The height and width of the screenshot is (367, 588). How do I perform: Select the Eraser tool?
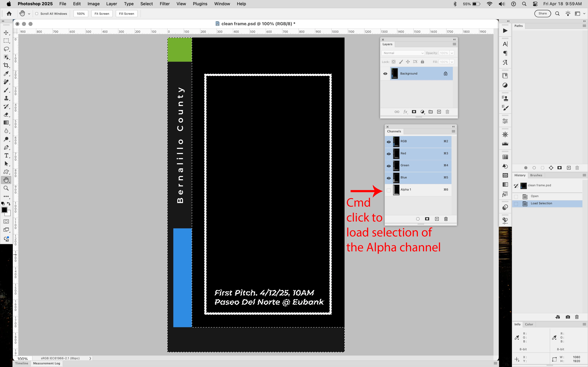click(6, 115)
